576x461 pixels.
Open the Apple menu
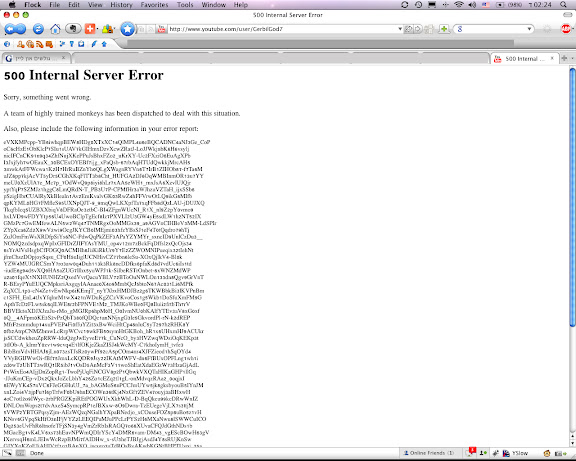tap(12, 5)
